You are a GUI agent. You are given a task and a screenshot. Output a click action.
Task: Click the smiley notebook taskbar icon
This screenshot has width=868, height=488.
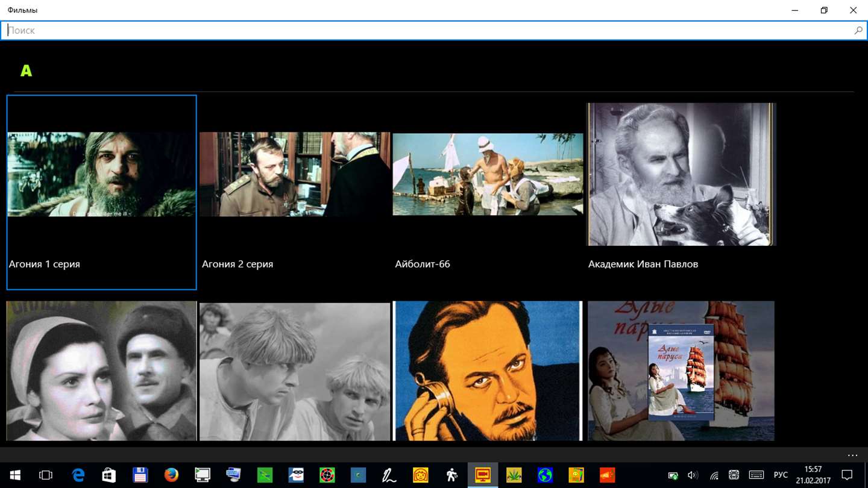coord(576,475)
